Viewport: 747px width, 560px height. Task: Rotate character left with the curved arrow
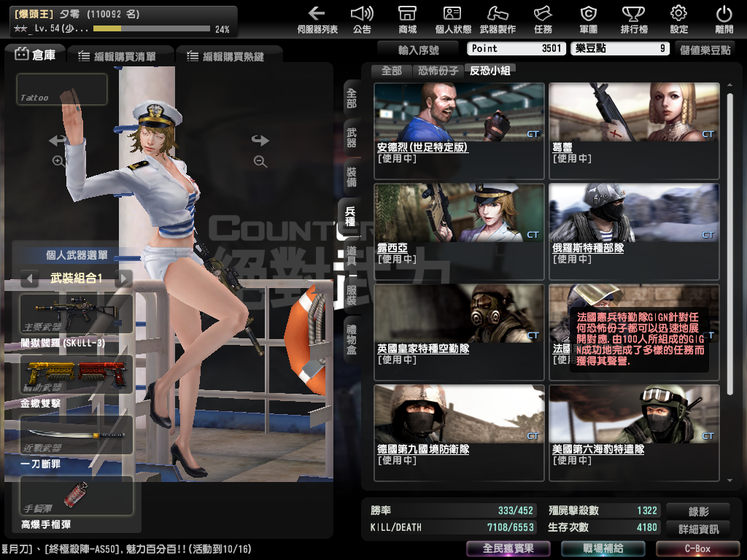(58, 140)
